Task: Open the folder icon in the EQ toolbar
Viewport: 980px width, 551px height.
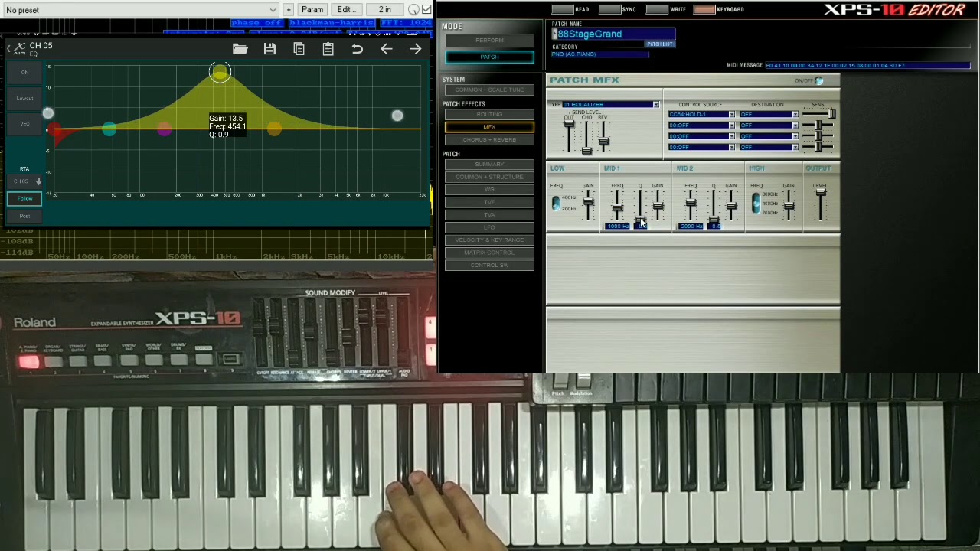Action: 240,49
